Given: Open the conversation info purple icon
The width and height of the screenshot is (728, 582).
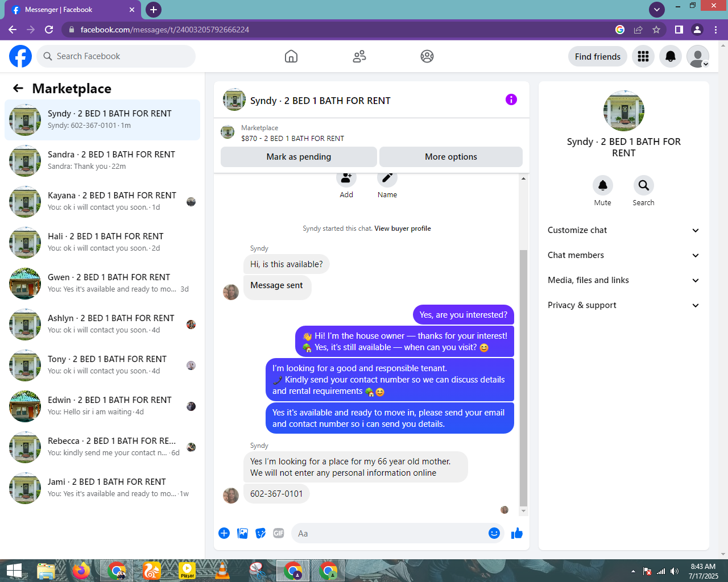Looking at the screenshot, I should [511, 99].
